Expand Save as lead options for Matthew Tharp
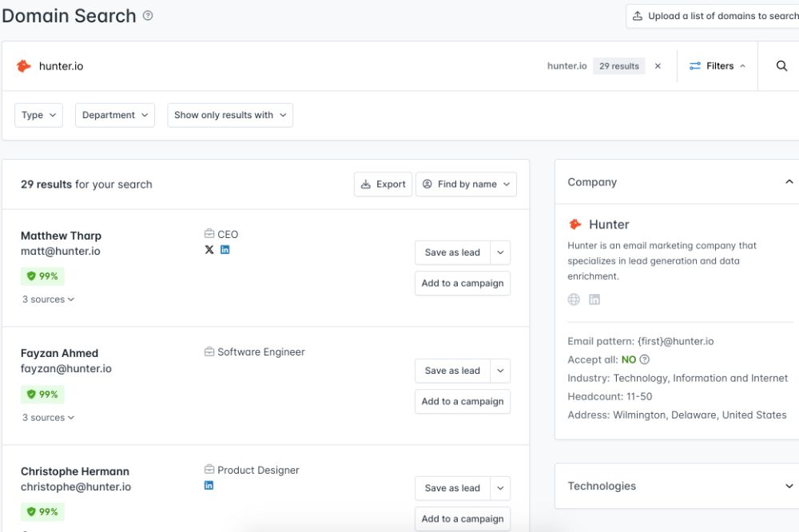This screenshot has width=799, height=532. point(500,252)
